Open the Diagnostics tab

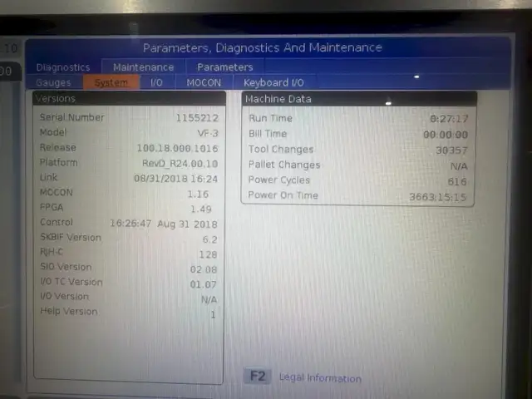click(x=62, y=67)
